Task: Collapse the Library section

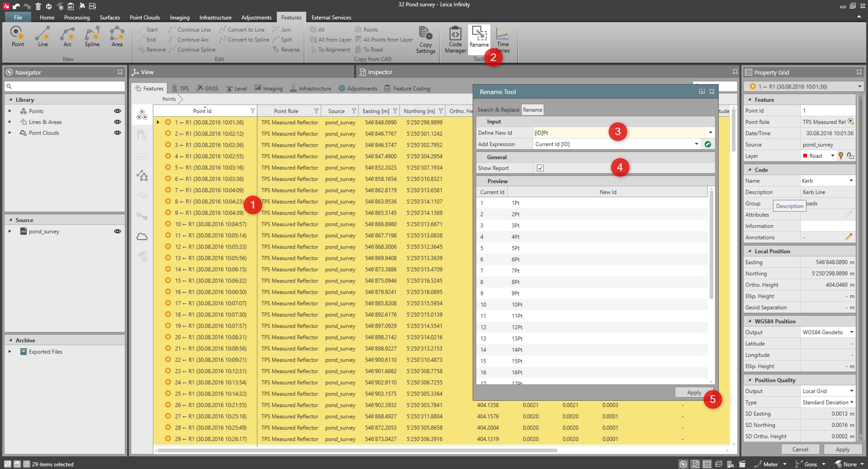Action: tap(11, 99)
